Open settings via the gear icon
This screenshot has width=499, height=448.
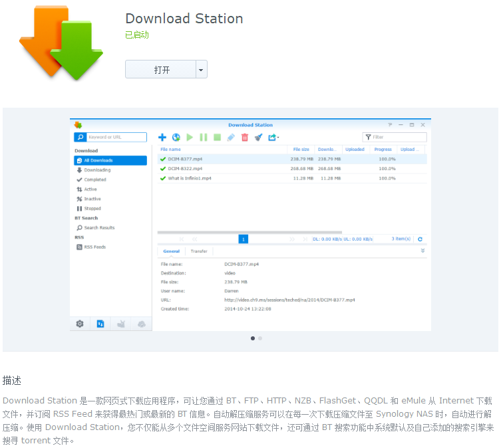pyautogui.click(x=80, y=324)
